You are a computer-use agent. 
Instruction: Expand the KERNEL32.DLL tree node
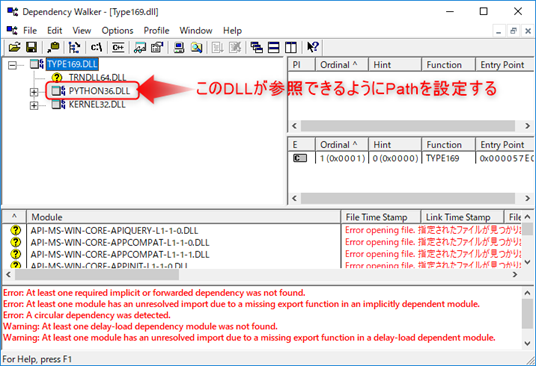coord(34,106)
